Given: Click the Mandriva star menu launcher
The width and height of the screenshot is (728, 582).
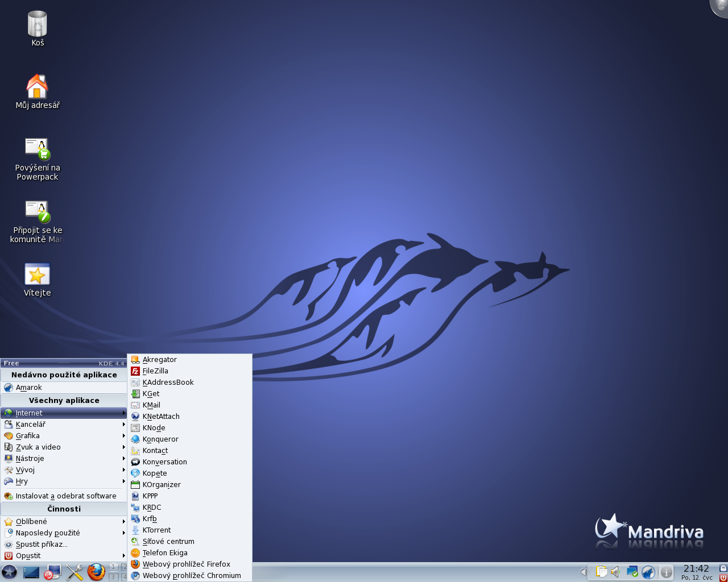Looking at the screenshot, I should (10, 572).
